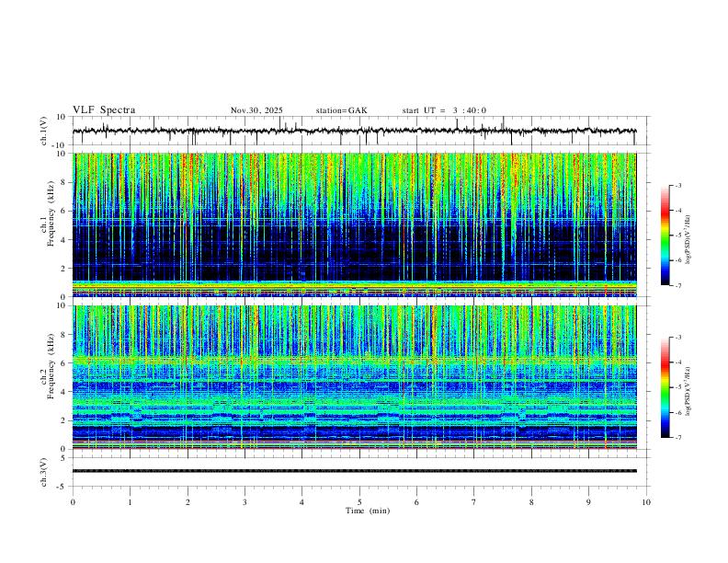
Task: Click the ch.1 spectrogram color scale bar
Action: click(665, 236)
